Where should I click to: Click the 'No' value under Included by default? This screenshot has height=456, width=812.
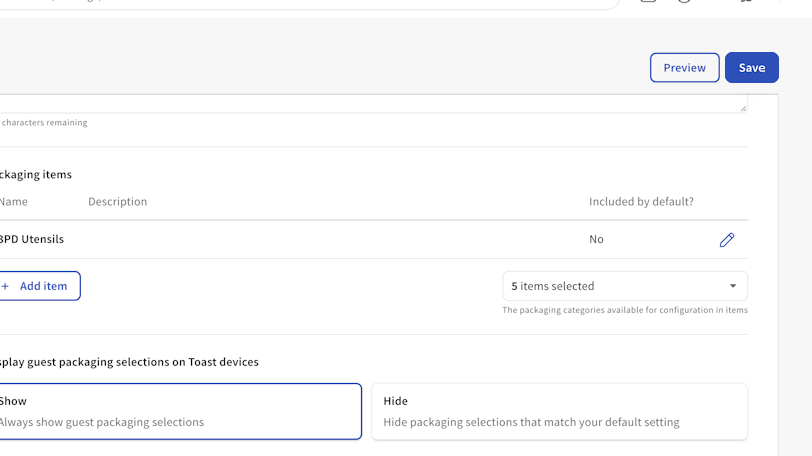pos(596,240)
